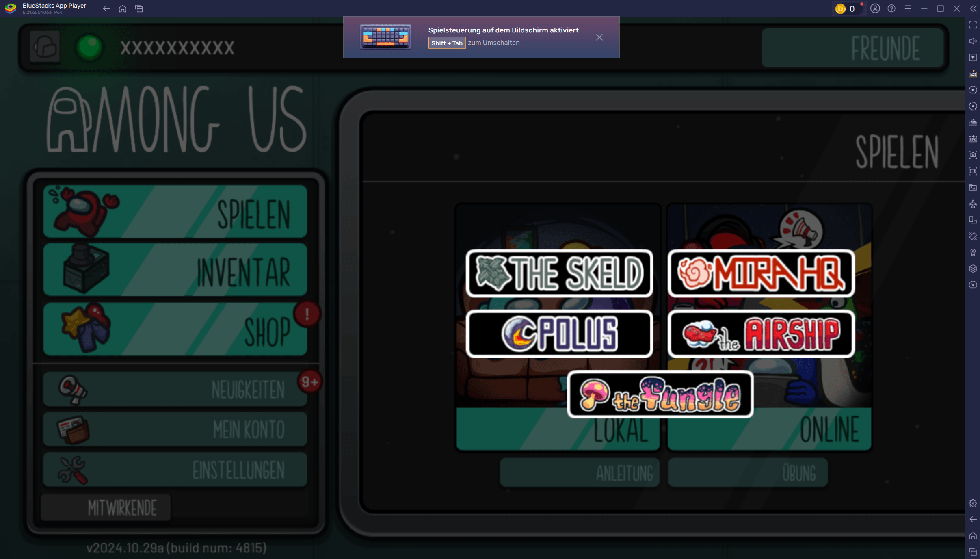
Task: Open the help question mark icon
Action: click(891, 9)
